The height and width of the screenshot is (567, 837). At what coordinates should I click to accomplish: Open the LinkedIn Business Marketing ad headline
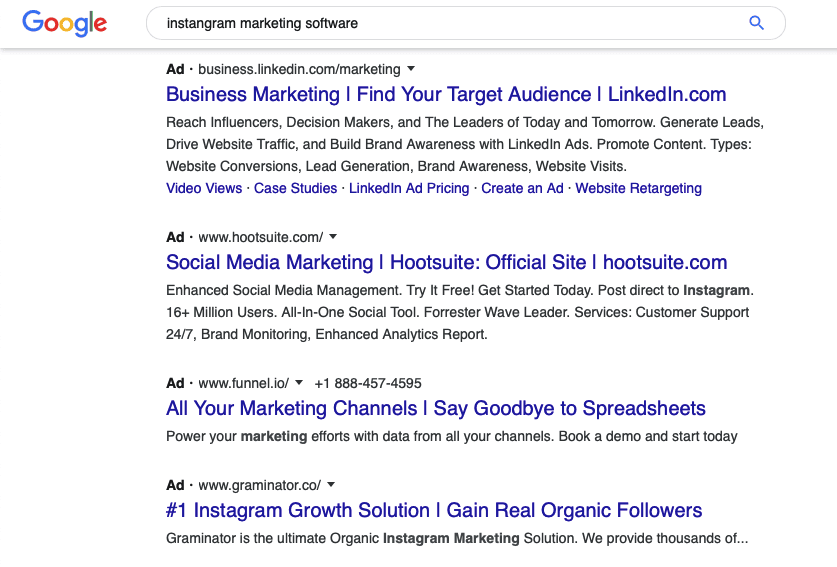[446, 94]
